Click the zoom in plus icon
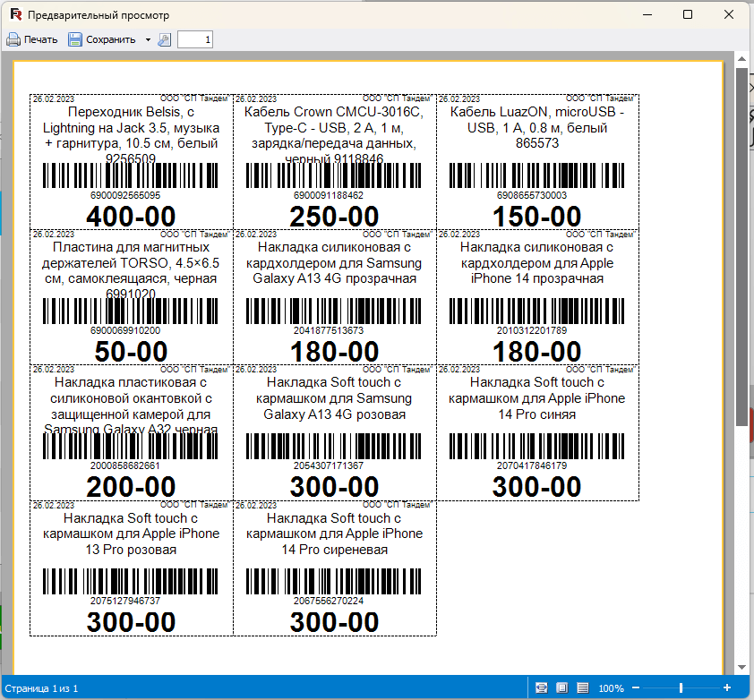754x700 pixels. [726, 688]
